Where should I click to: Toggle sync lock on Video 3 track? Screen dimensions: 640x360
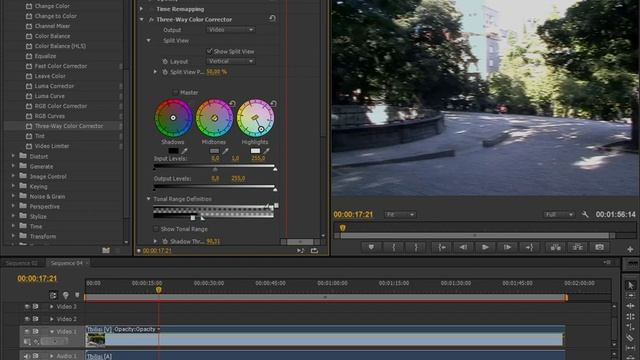coord(36,307)
